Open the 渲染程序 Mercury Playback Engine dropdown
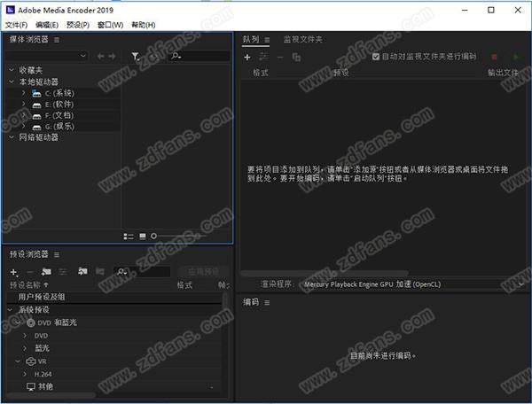The height and width of the screenshot is (404, 532). pos(413,284)
